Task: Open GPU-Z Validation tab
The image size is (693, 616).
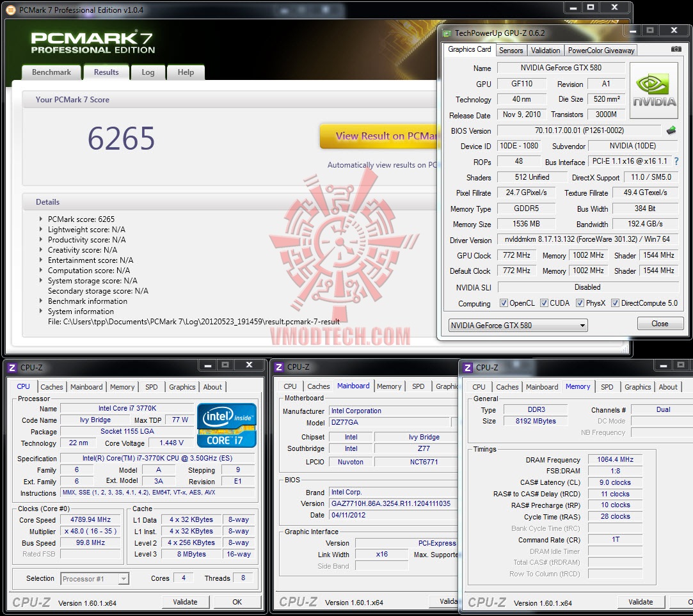Action: (545, 51)
